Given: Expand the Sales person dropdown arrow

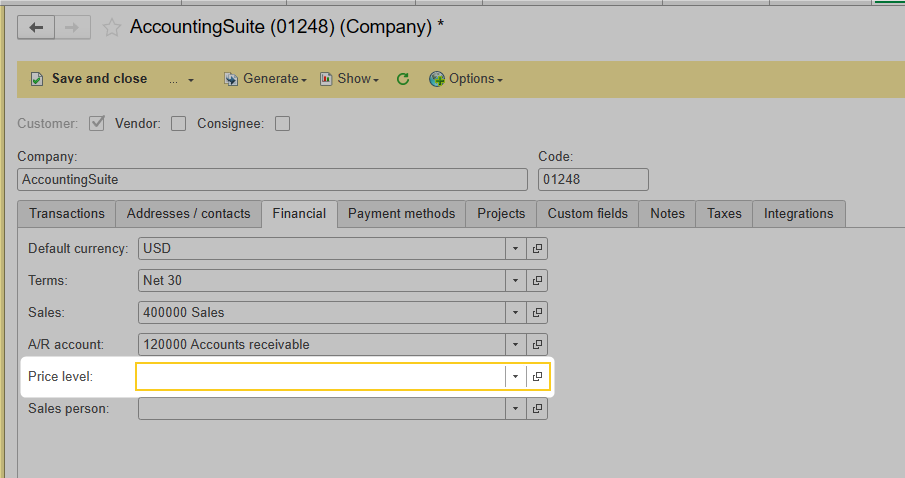Looking at the screenshot, I should tap(515, 409).
